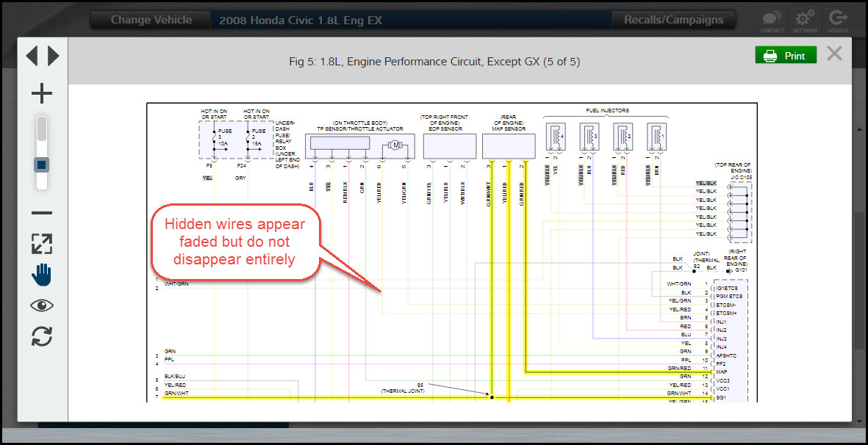Open the Recalls/Campaigns tab
The image size is (868, 445).
(x=673, y=20)
